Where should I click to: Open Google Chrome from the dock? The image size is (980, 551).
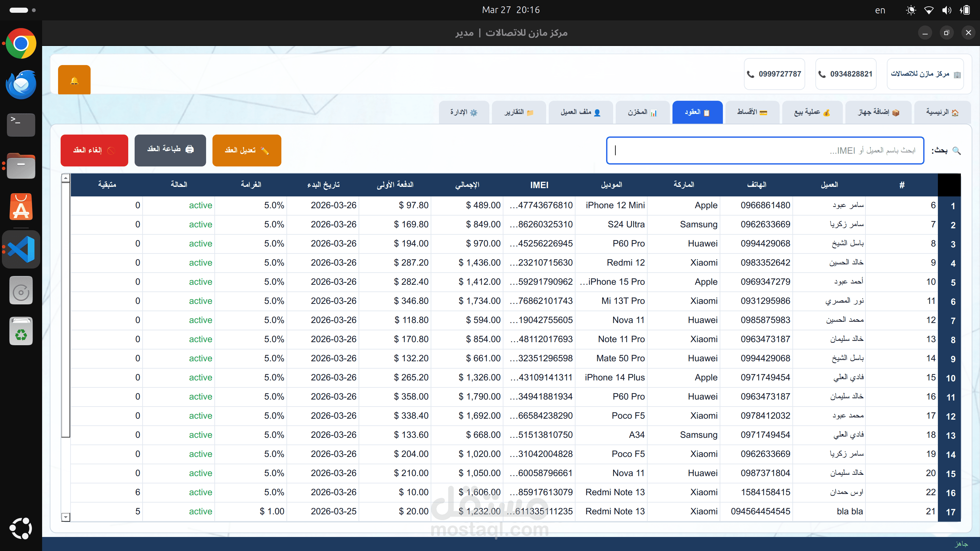(x=21, y=43)
